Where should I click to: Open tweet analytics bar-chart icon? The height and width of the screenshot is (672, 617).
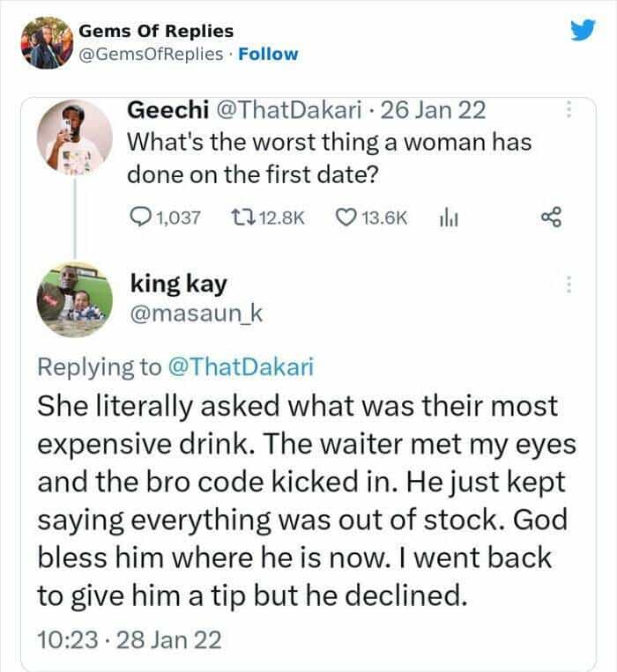(446, 217)
